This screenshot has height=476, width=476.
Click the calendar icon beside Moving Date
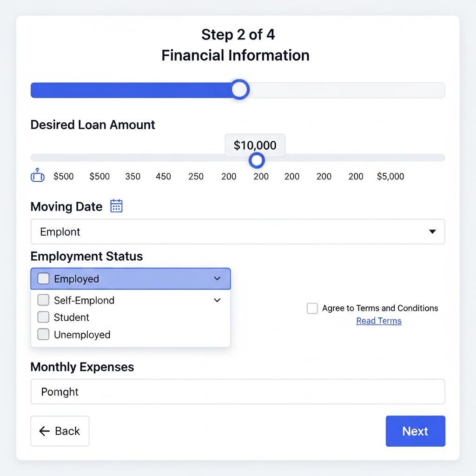coord(116,206)
